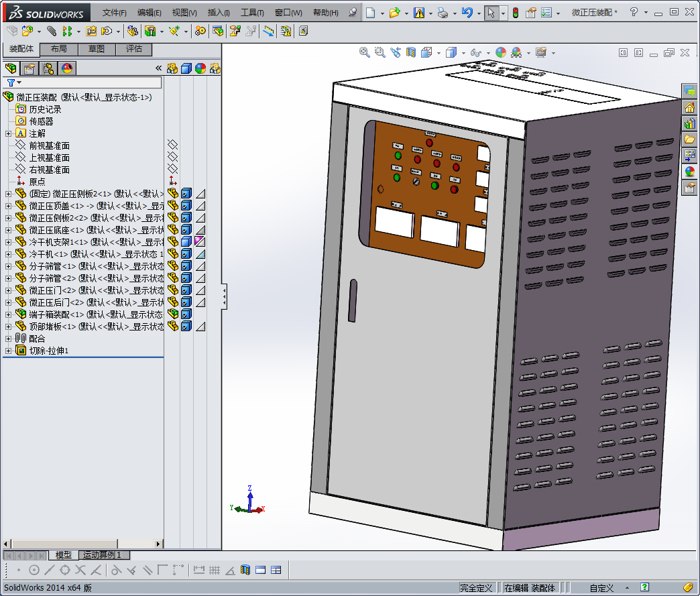Switch to the 运动算例1 tab
This screenshot has width=700, height=596.
point(103,555)
